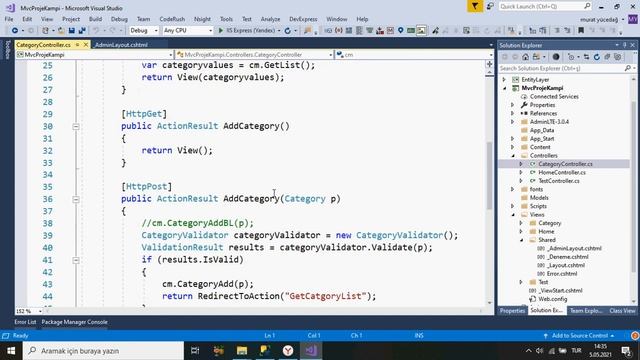Expand the EntityLayer project node
The image size is (640, 360).
coord(504,80)
